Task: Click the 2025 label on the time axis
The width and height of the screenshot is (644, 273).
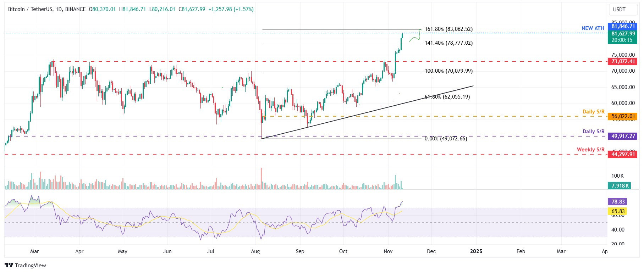Action: click(x=476, y=251)
